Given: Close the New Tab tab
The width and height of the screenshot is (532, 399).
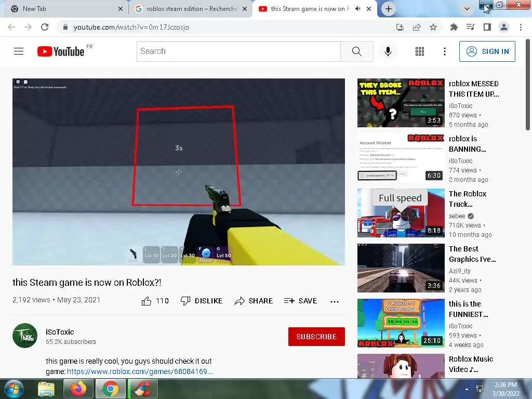Looking at the screenshot, I should (121, 9).
